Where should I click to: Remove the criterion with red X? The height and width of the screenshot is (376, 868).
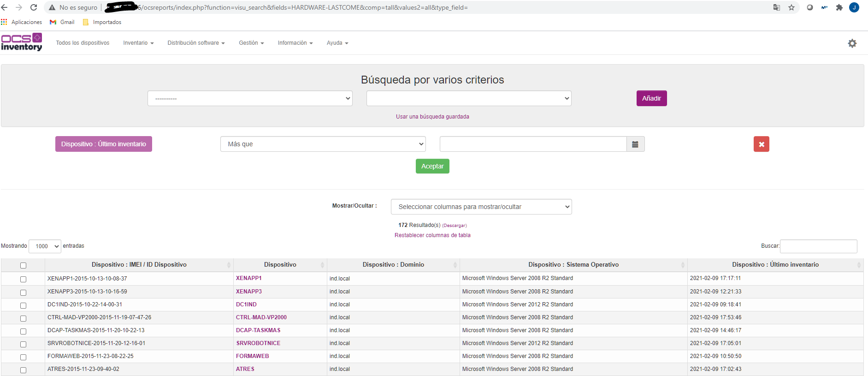pos(761,144)
